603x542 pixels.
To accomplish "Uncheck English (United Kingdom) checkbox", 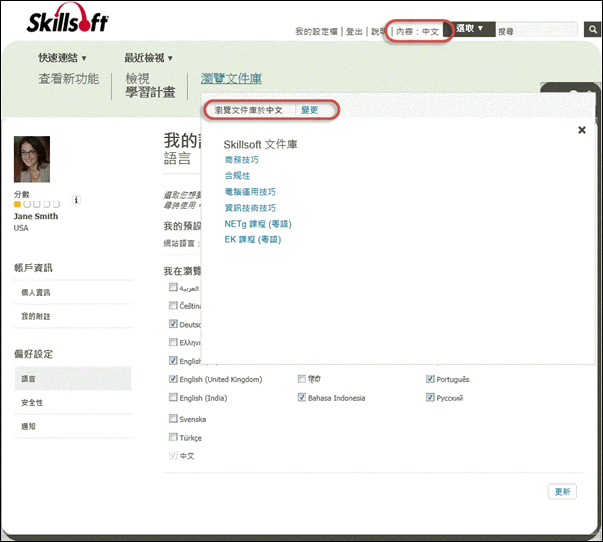I will pos(173,379).
